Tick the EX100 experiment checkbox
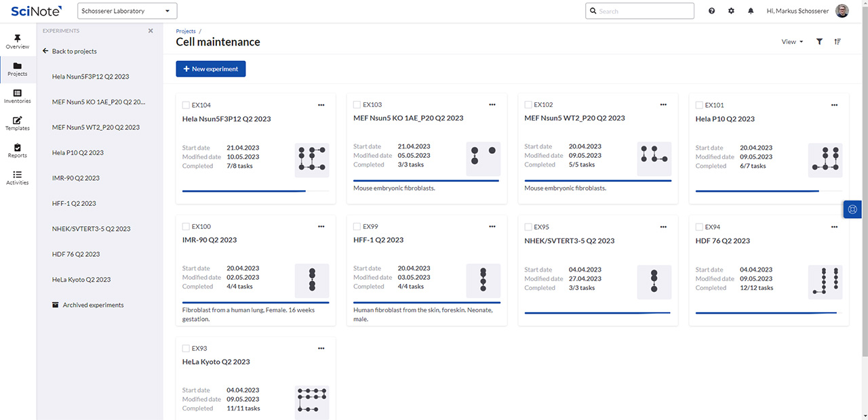Image resolution: width=868 pixels, height=420 pixels. click(186, 227)
